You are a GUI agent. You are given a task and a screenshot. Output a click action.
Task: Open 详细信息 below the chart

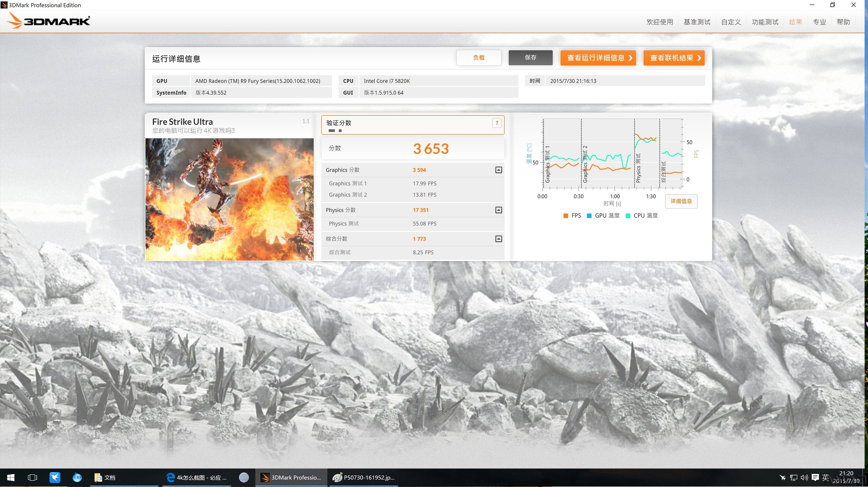click(x=681, y=201)
